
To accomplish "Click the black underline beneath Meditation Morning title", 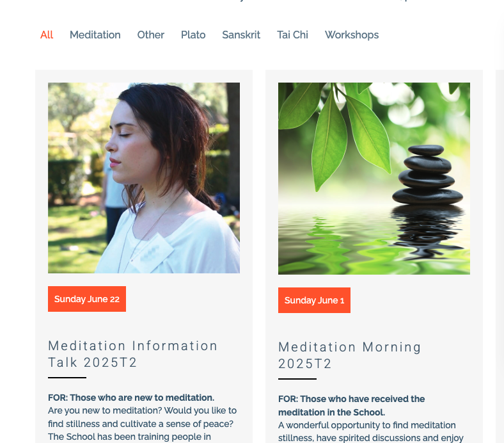I will (x=297, y=379).
